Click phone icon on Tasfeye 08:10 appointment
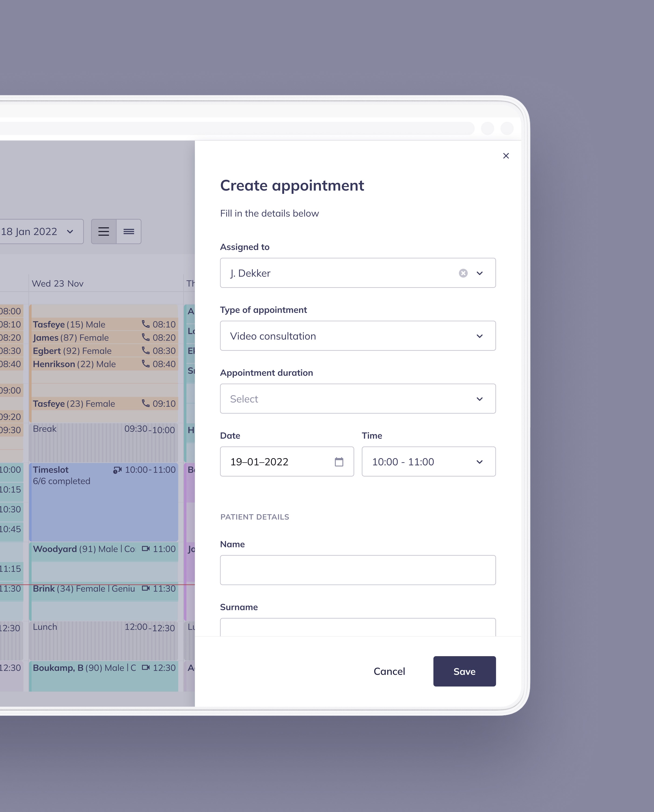 (145, 324)
